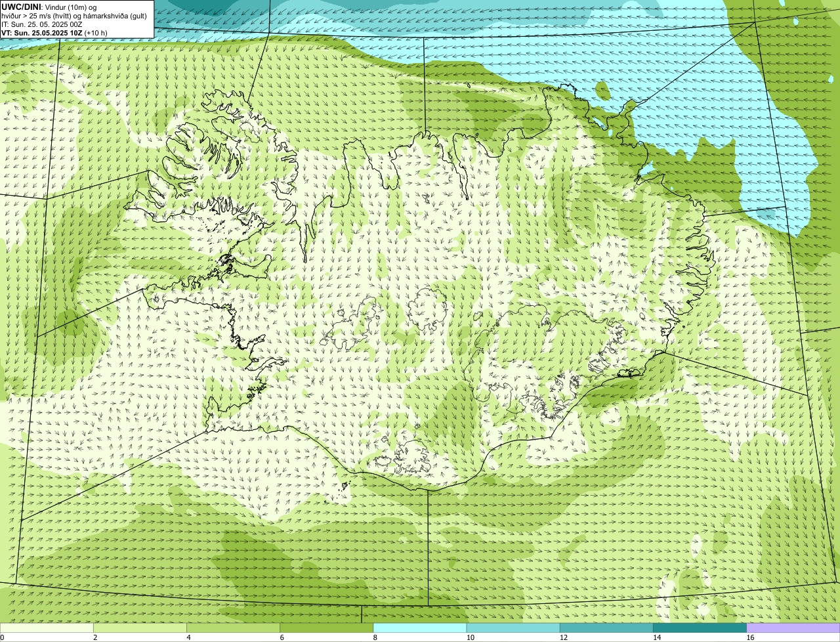Click the valid time "VT: Sun. 25.05.2025 10Z"
The width and height of the screenshot is (840, 642).
pyautogui.click(x=41, y=32)
